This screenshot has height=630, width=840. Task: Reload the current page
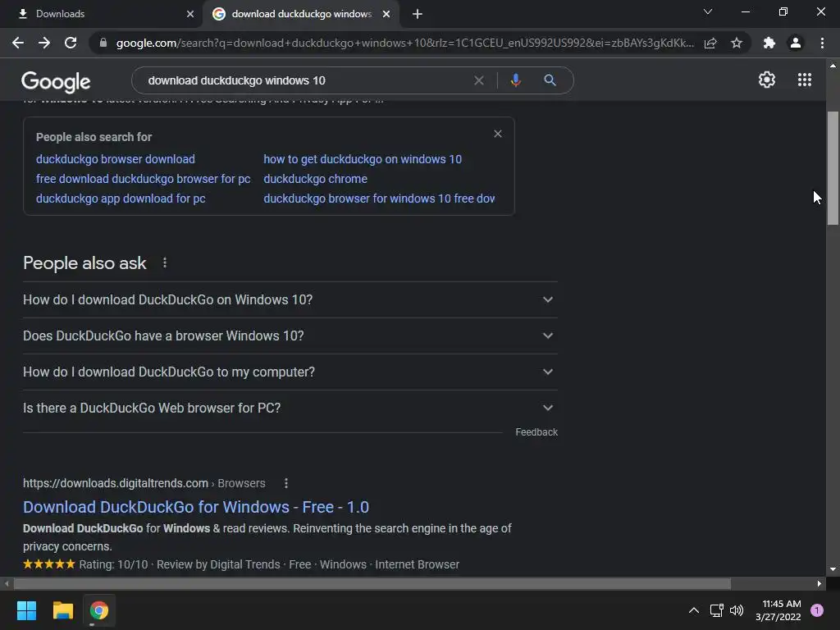point(71,43)
